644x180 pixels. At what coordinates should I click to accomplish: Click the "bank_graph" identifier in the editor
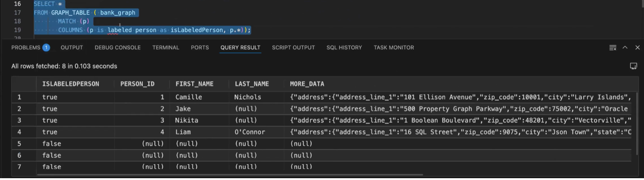point(118,13)
